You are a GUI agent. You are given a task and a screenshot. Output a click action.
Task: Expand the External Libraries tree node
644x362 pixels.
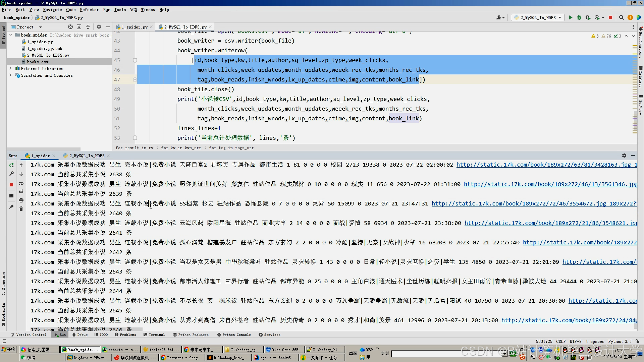(10, 68)
